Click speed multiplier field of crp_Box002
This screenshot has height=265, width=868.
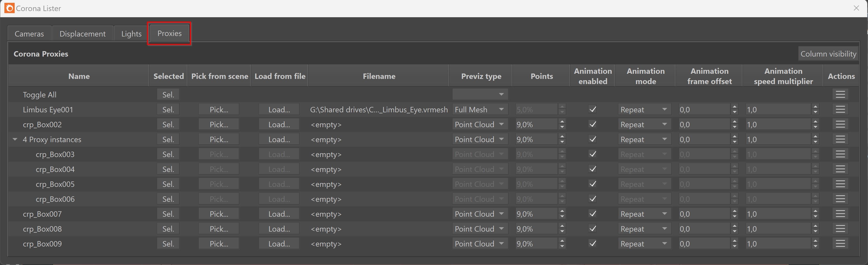(x=778, y=124)
